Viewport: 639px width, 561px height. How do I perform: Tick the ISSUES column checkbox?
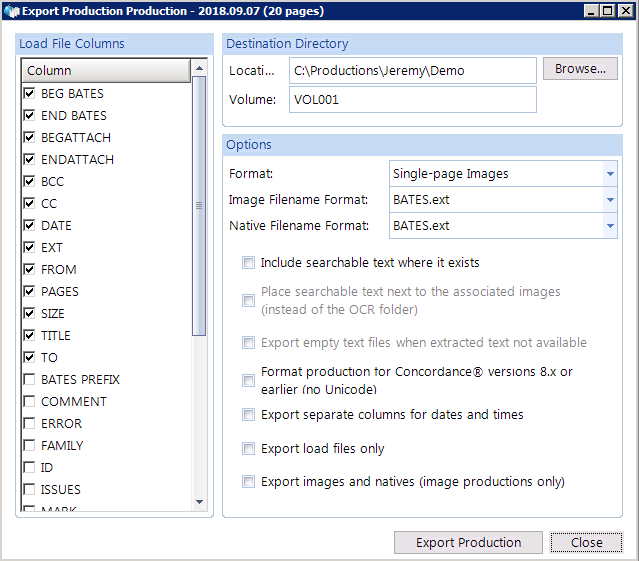[x=29, y=489]
